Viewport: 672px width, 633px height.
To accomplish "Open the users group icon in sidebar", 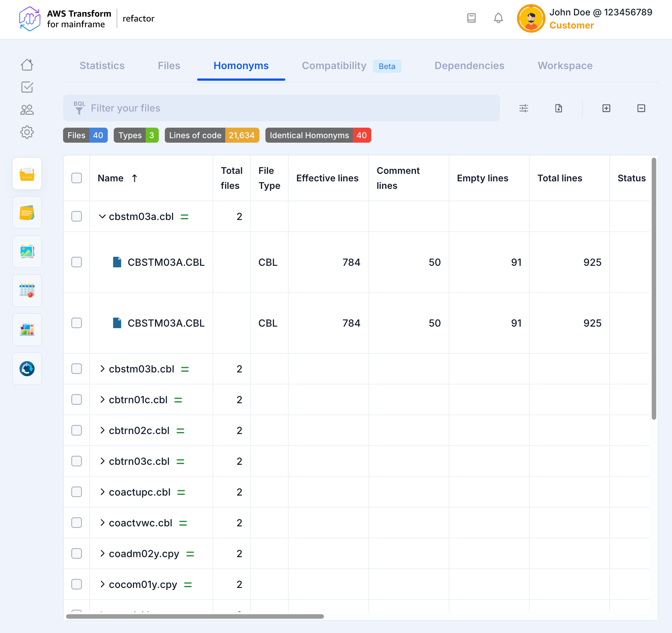I will pyautogui.click(x=27, y=110).
